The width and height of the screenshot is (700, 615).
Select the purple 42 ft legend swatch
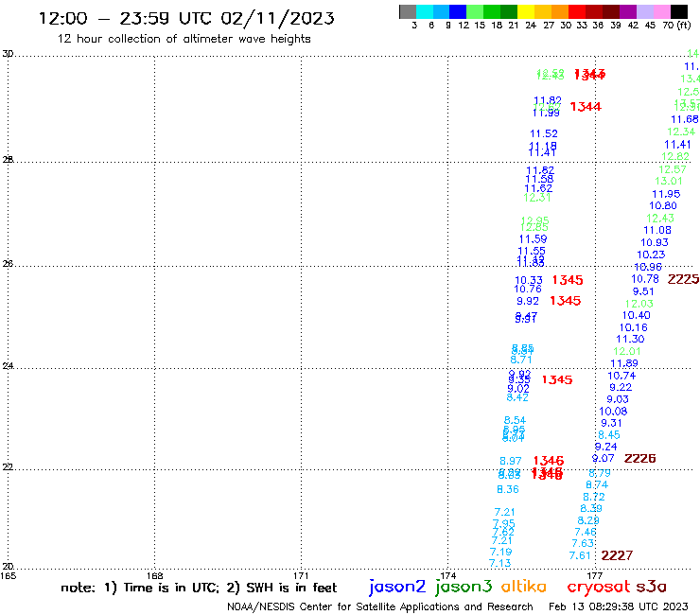tap(627, 11)
